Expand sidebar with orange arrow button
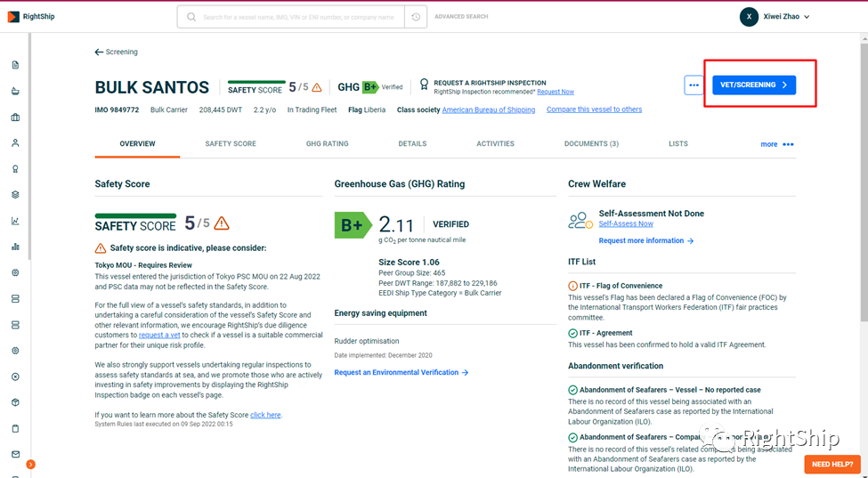 click(30, 465)
